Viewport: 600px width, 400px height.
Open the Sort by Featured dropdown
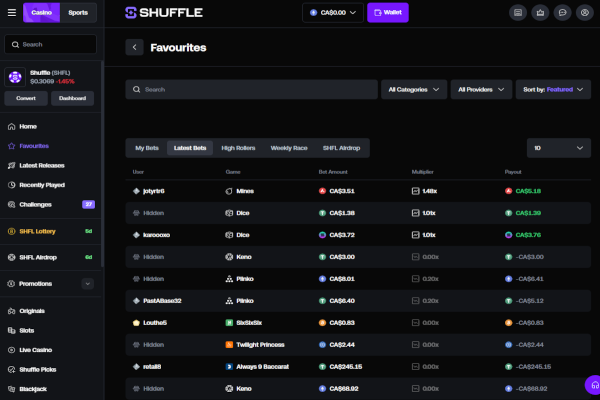(553, 89)
